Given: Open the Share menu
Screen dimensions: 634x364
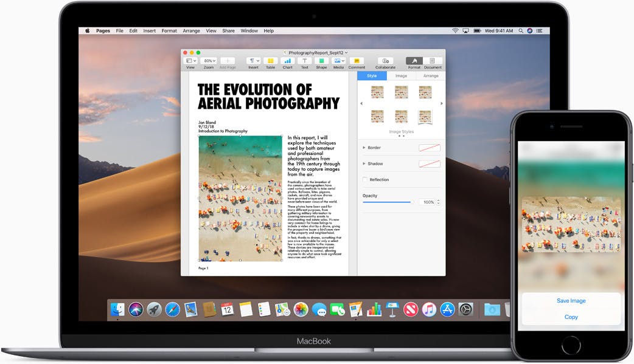Looking at the screenshot, I should point(228,31).
